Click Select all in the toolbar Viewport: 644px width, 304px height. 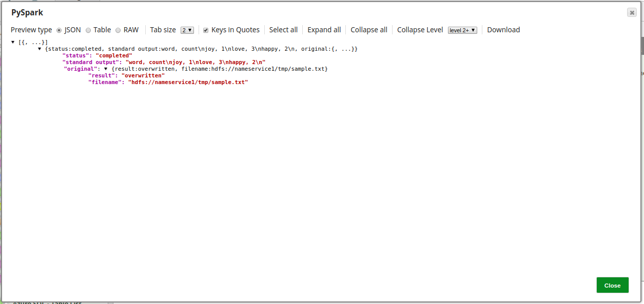[x=283, y=30]
